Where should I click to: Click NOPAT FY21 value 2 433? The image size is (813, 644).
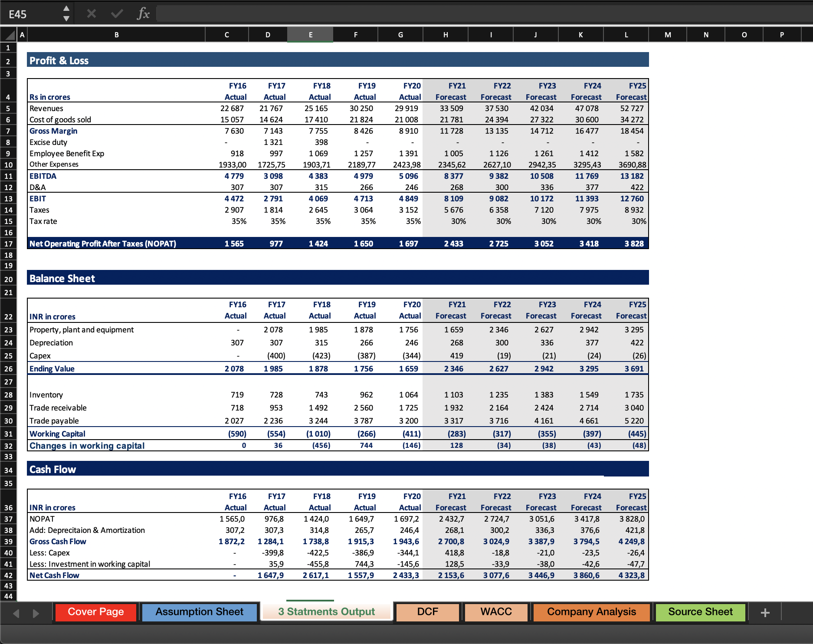click(454, 244)
